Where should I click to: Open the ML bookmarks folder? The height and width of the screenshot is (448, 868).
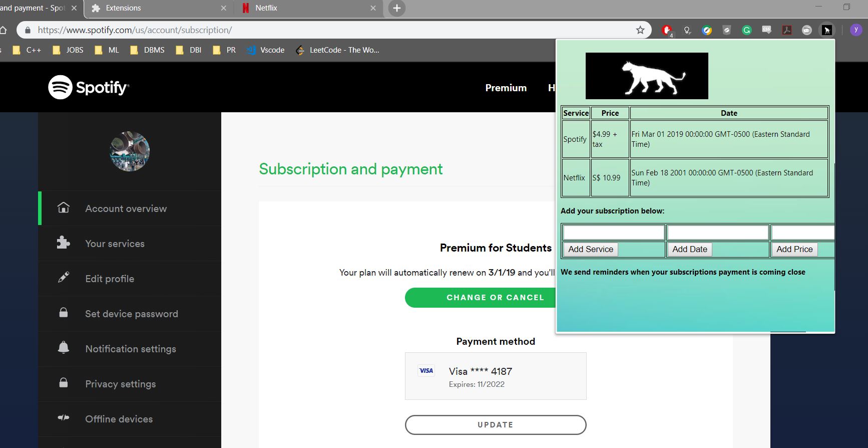click(107, 50)
